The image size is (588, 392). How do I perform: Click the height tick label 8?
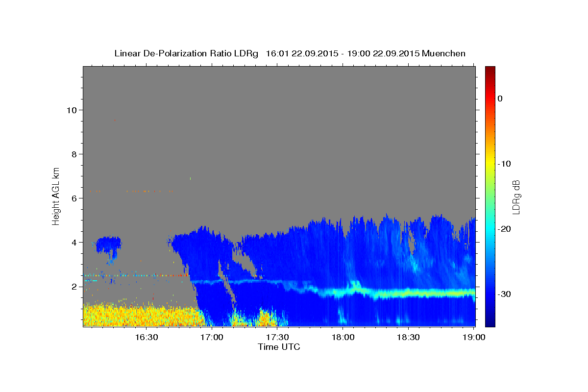pos(74,154)
